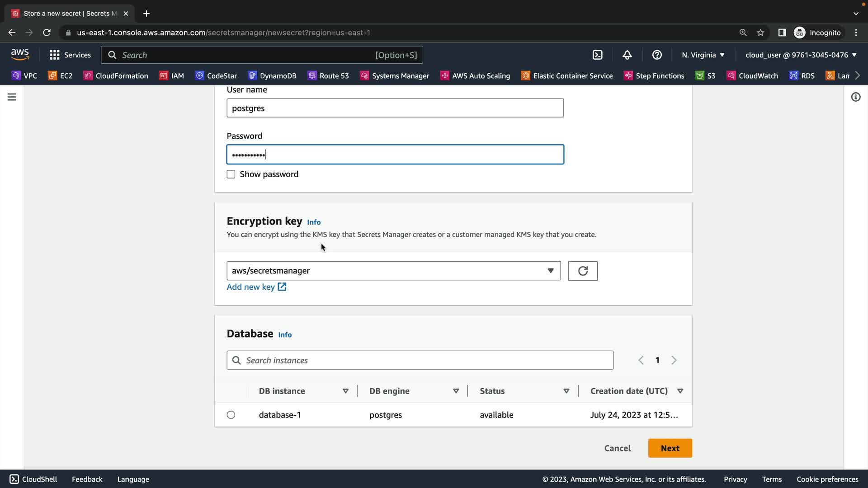Open the info panel icon at right

click(855, 97)
